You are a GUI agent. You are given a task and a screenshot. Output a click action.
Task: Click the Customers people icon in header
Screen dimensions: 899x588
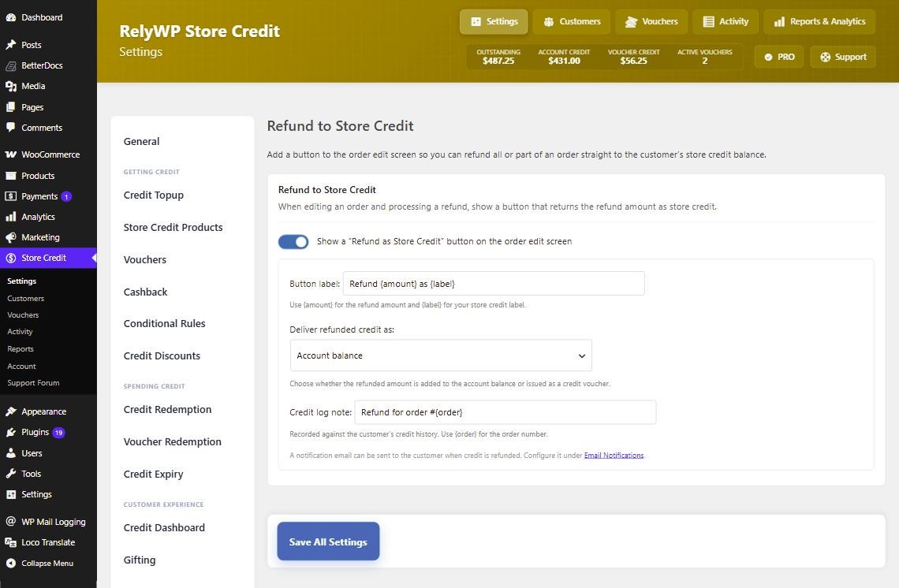click(549, 22)
